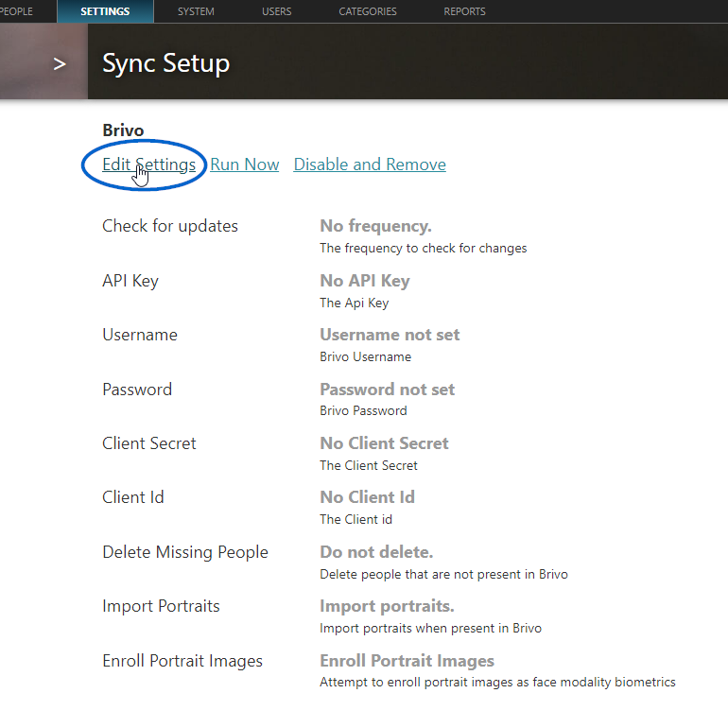The image size is (728, 728).
Task: Click the Edit Settings link
Action: coord(148,165)
